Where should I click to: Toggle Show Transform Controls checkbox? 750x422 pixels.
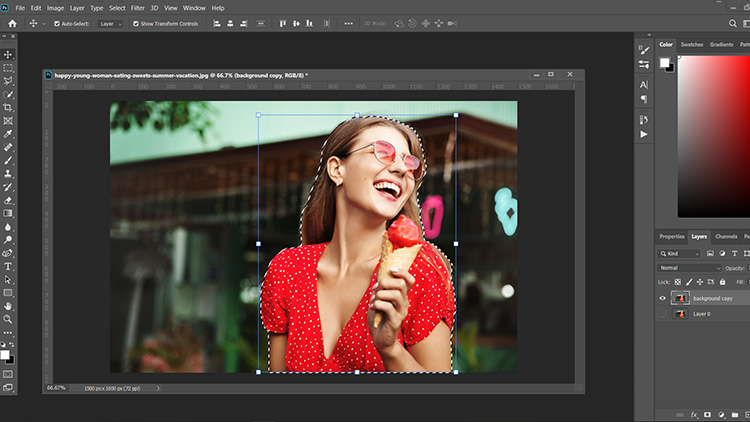pos(136,23)
